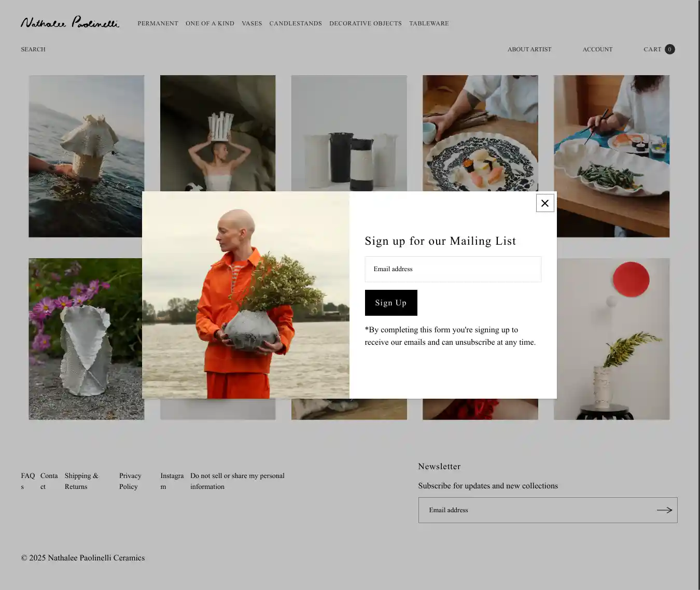Open Shipping & Returns footer link
Screen dimensions: 700x590
tap(81, 481)
